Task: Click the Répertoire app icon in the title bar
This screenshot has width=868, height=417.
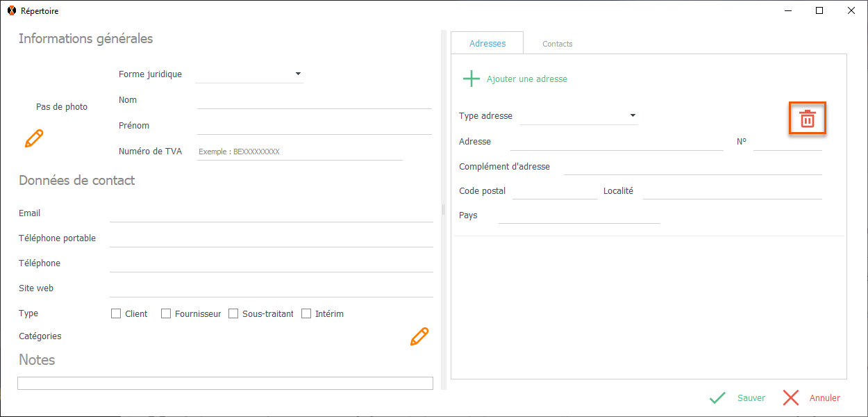Action: pos(10,11)
